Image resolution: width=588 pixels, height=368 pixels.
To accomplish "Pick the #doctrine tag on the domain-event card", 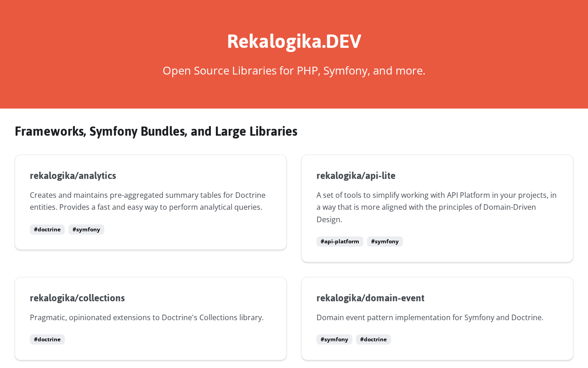I will pyautogui.click(x=373, y=339).
